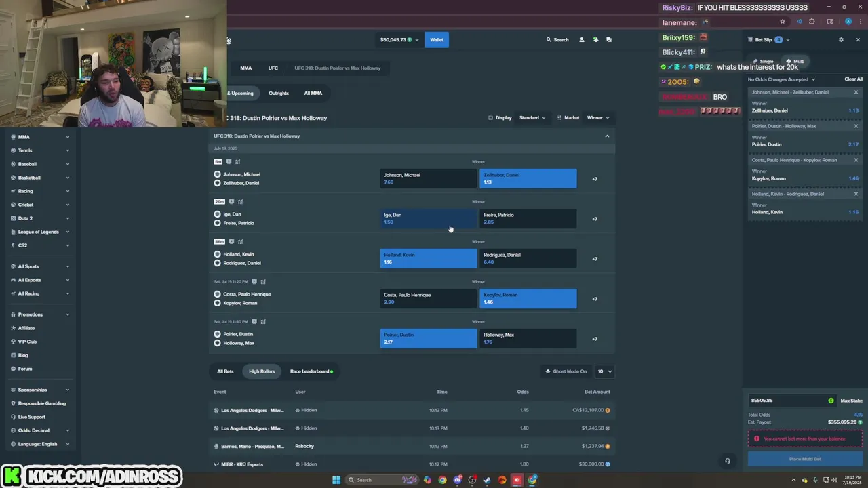Select Rodriguez, Daniel odds 6.40
Image resolution: width=868 pixels, height=488 pixels.
click(528, 258)
